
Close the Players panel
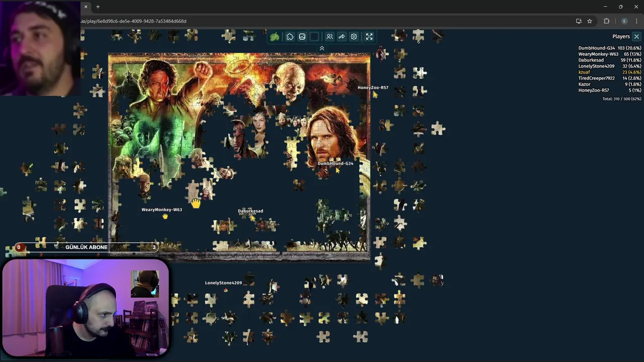[x=636, y=37]
